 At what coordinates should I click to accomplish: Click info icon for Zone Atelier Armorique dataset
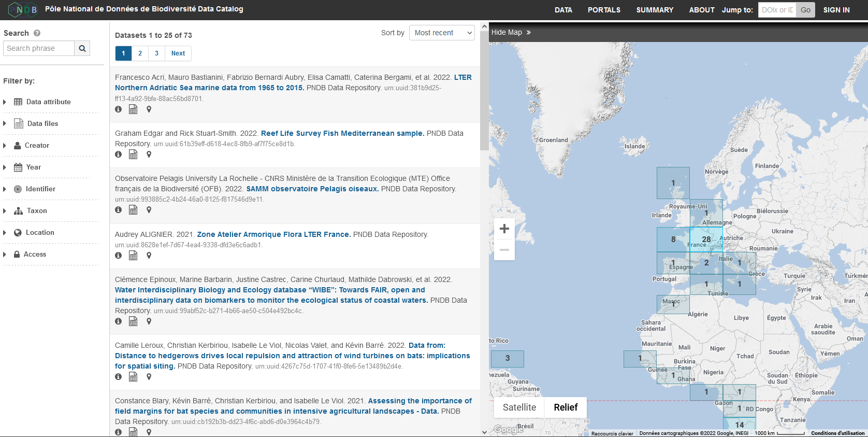119,256
